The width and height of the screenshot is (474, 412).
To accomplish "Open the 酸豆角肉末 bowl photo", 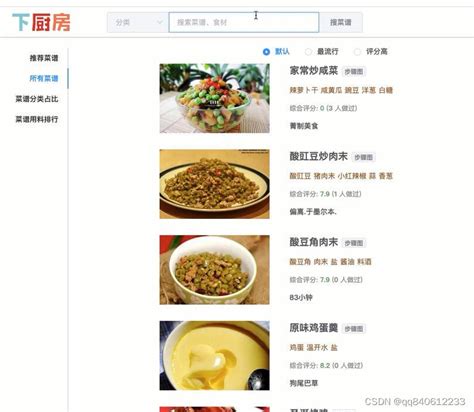I will [x=214, y=270].
